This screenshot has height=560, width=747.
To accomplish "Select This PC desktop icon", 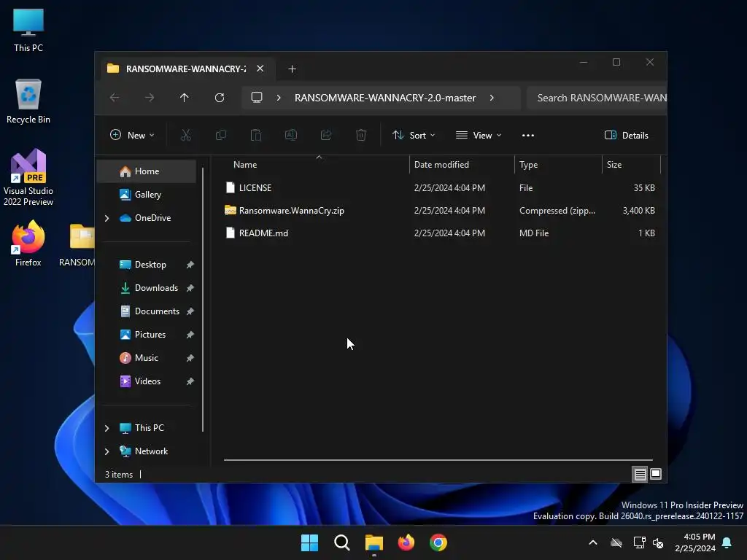I will (x=28, y=30).
